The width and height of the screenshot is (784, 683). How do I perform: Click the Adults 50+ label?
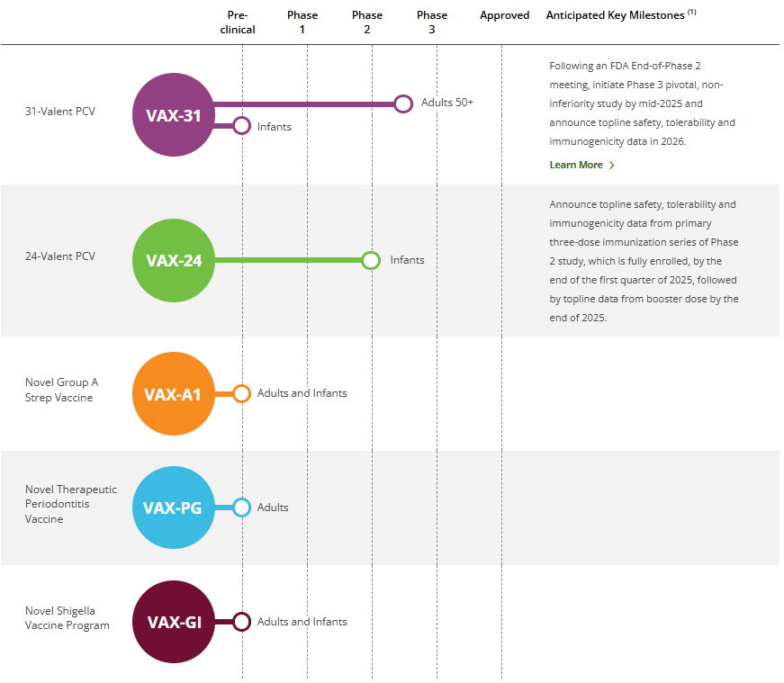[x=447, y=103]
